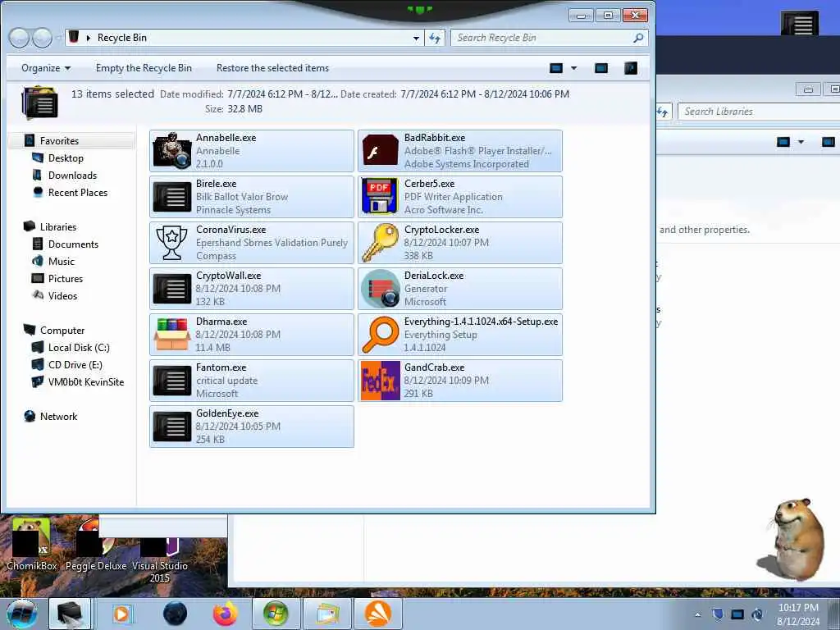Show hidden system tray icons arrow
The height and width of the screenshot is (630, 840).
tap(697, 614)
